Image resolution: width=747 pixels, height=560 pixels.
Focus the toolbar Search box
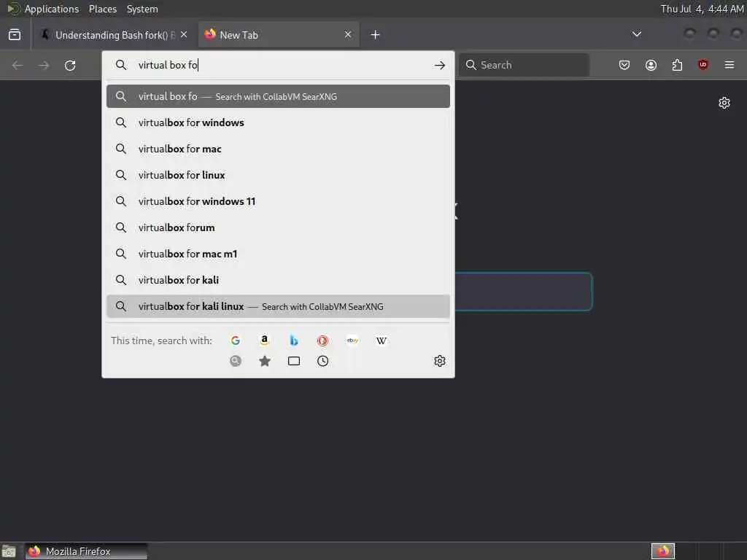(524, 65)
